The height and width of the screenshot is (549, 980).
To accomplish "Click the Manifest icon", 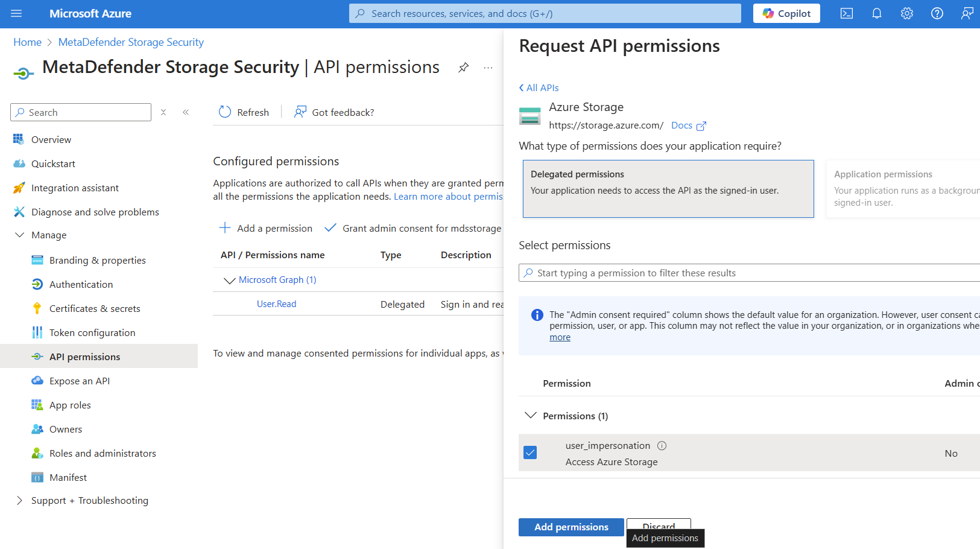I will pyautogui.click(x=37, y=477).
